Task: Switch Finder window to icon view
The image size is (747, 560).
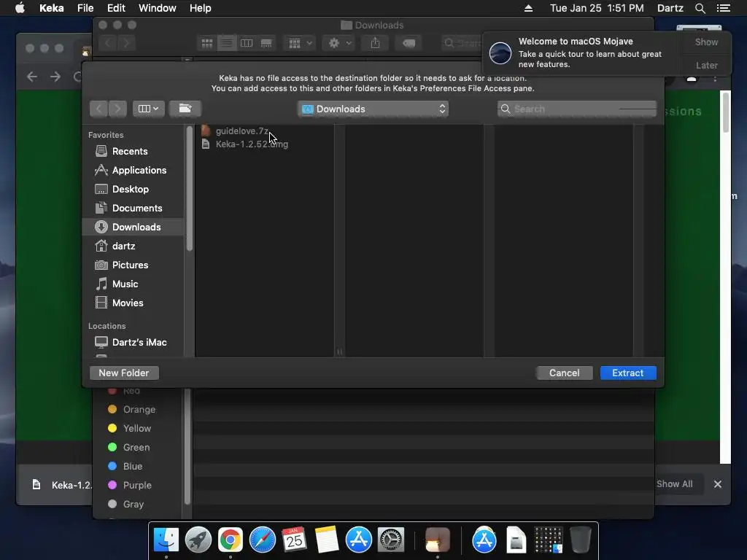Action: pyautogui.click(x=206, y=43)
